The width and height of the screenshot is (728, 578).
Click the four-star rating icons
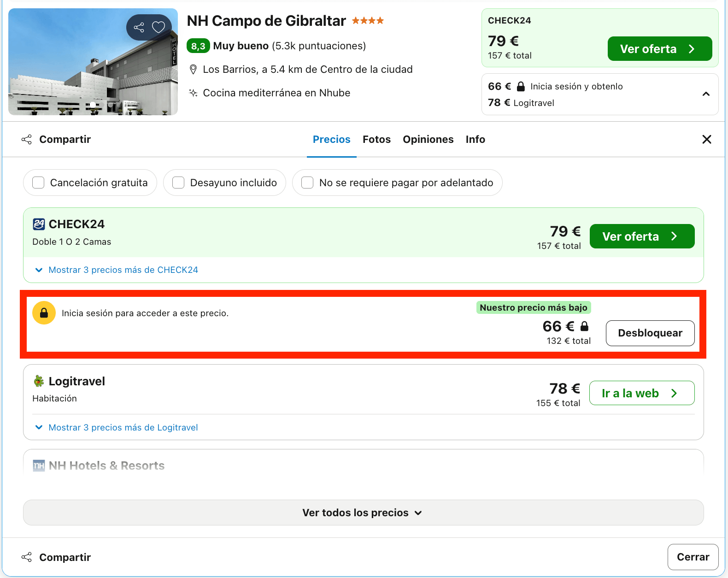[x=368, y=21]
